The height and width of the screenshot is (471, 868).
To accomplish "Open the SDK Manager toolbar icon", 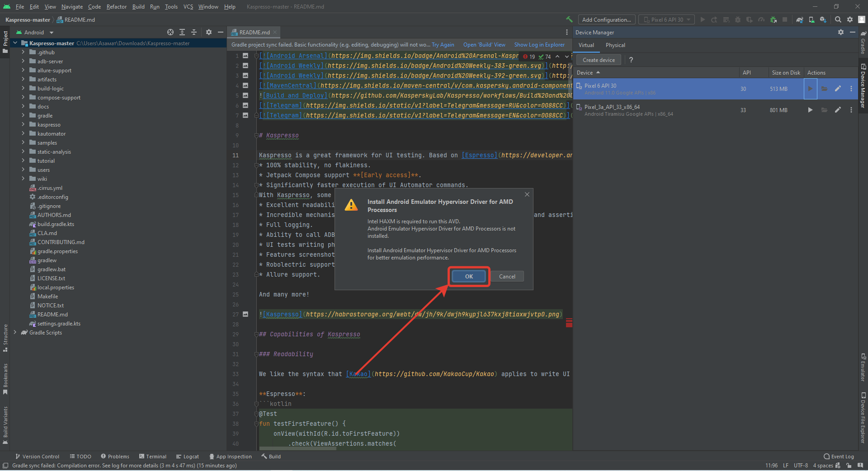I will click(823, 19).
